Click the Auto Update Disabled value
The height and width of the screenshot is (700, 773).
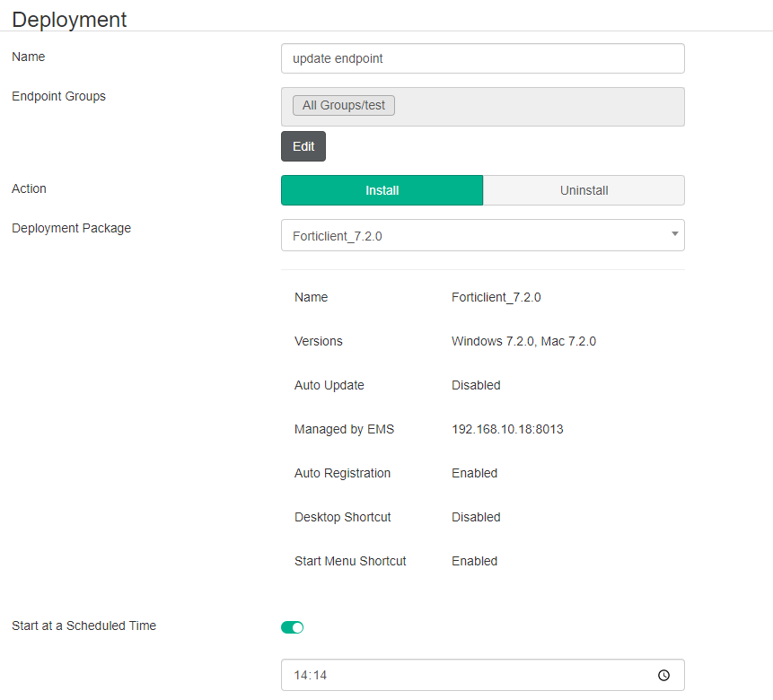click(476, 385)
